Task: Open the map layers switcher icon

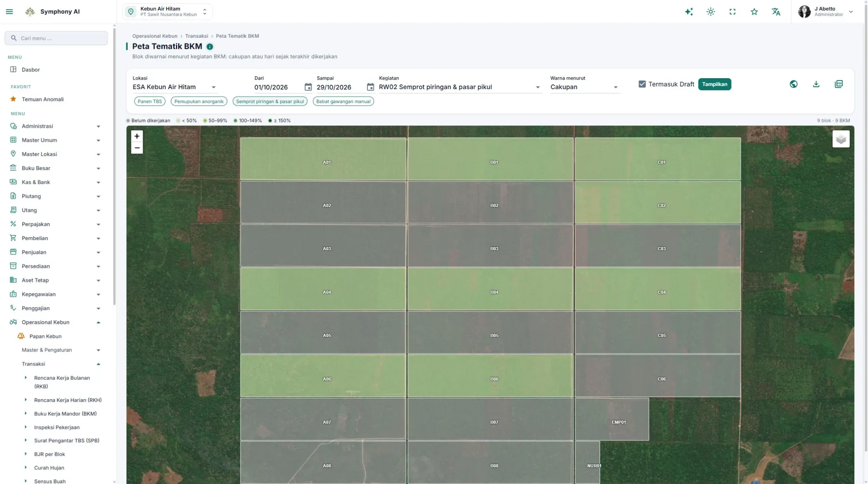Action: coord(841,139)
